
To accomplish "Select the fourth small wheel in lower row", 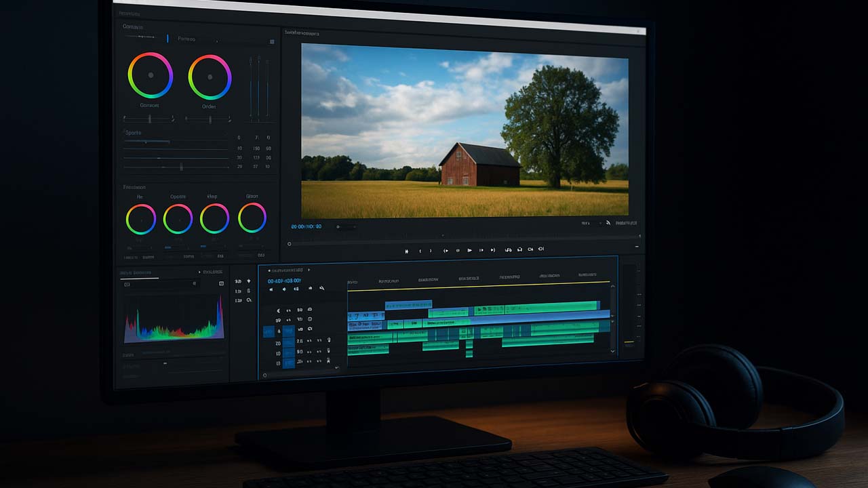I will [x=252, y=218].
